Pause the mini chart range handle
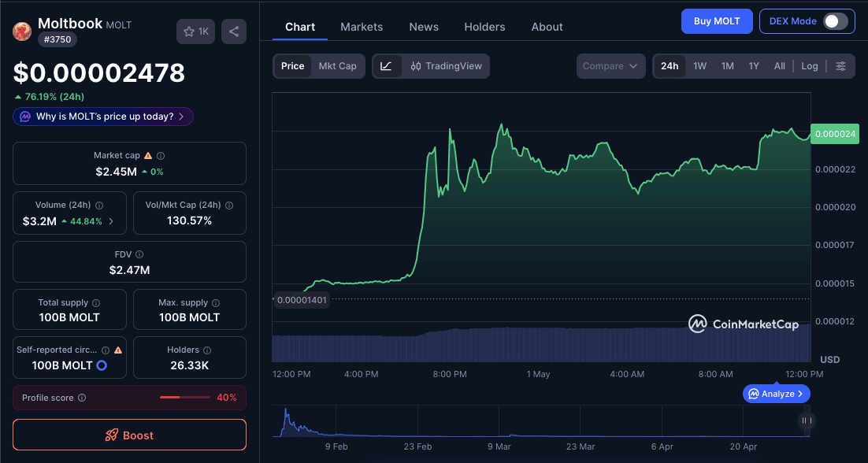The height and width of the screenshot is (463, 868). pyautogui.click(x=807, y=420)
